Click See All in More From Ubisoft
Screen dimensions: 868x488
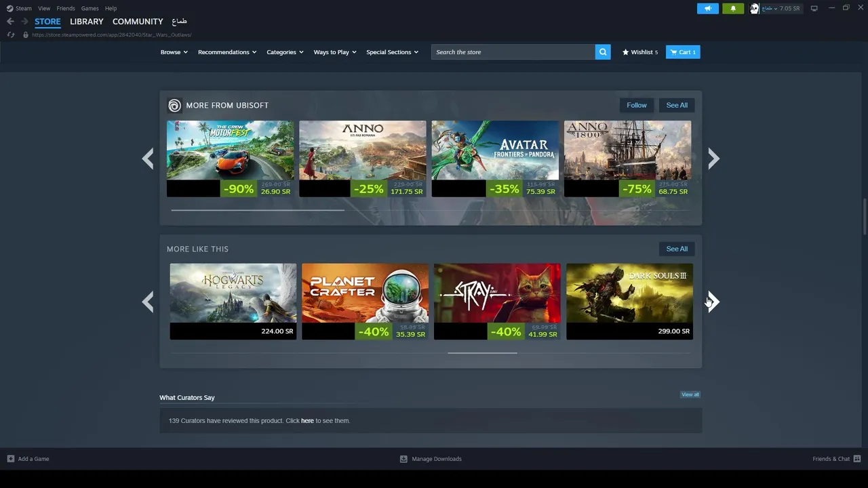(x=677, y=105)
